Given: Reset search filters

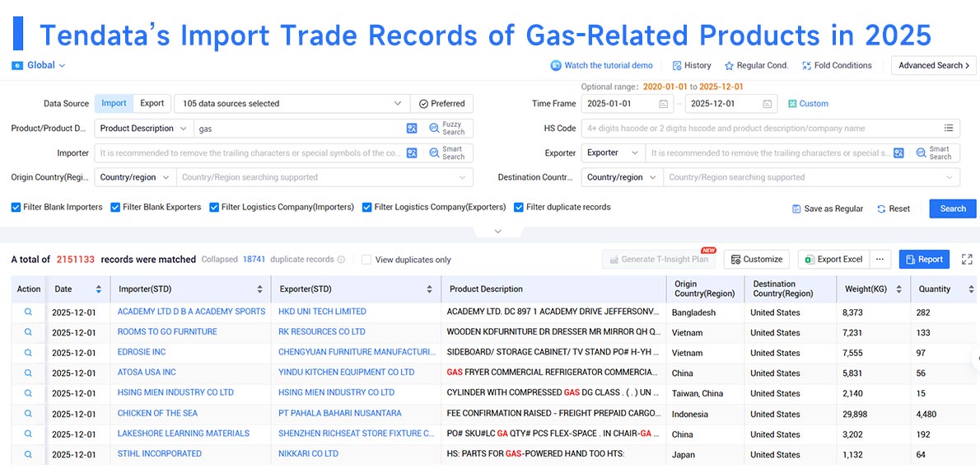Looking at the screenshot, I should pyautogui.click(x=894, y=209).
